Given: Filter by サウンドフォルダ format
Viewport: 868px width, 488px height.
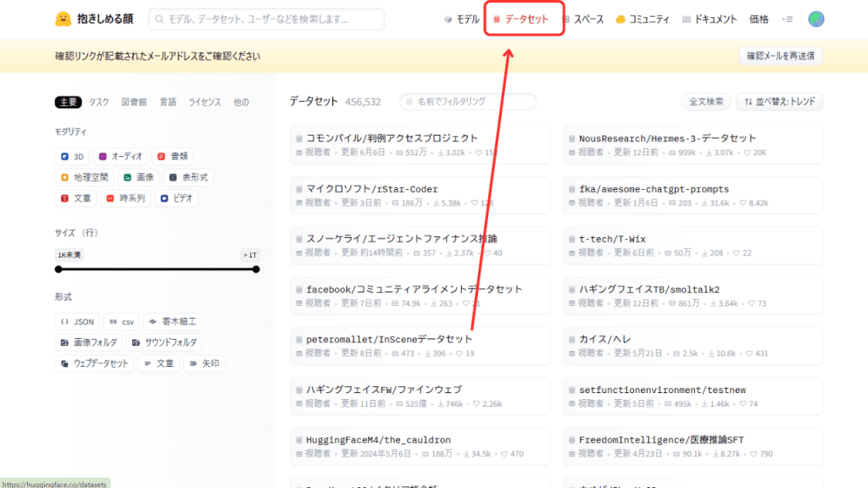Looking at the screenshot, I should point(164,343).
